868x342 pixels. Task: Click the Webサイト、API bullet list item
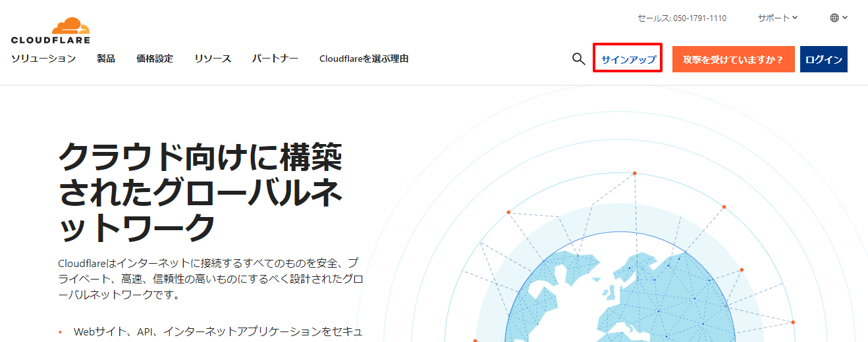pyautogui.click(x=217, y=331)
